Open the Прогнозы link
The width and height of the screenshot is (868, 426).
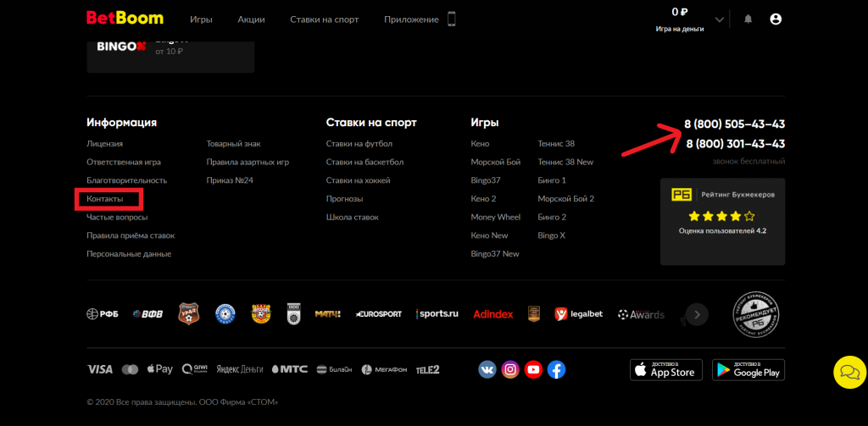click(x=344, y=199)
